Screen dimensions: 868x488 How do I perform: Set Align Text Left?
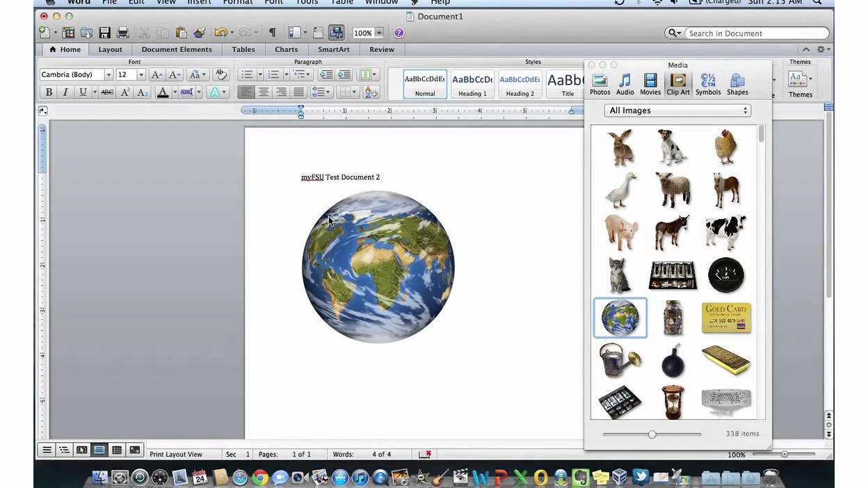pos(246,92)
